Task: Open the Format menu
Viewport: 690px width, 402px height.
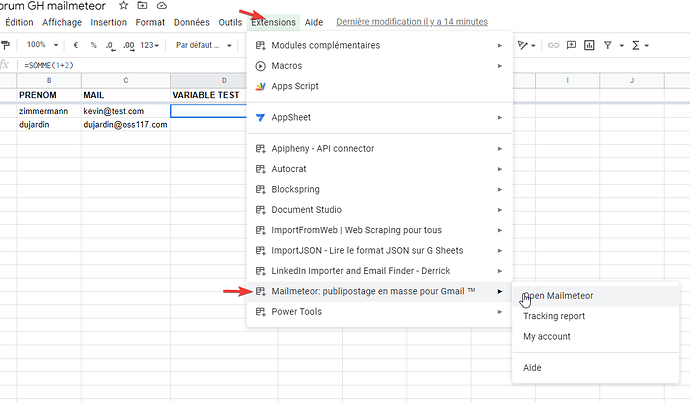Action: click(150, 22)
